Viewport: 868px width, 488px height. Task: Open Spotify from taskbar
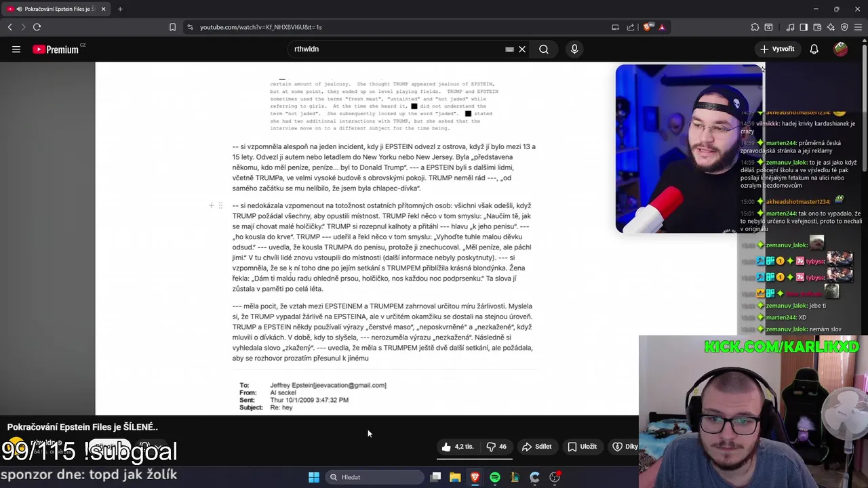click(x=495, y=477)
